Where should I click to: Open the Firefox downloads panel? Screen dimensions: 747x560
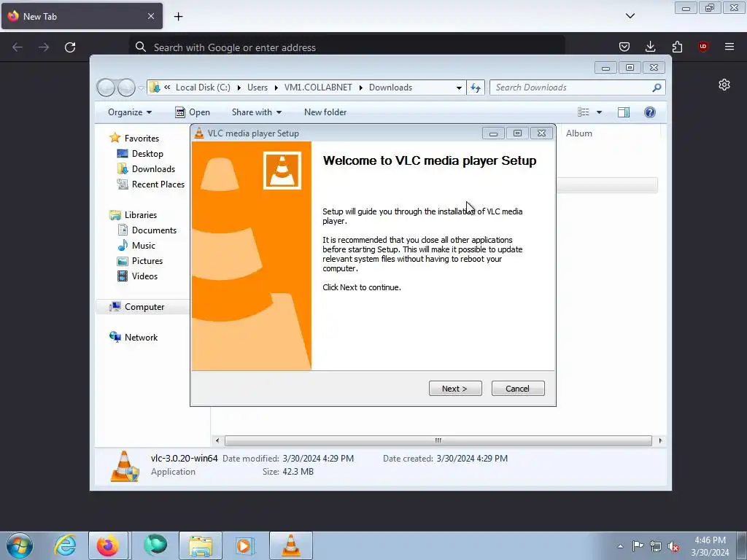[650, 47]
